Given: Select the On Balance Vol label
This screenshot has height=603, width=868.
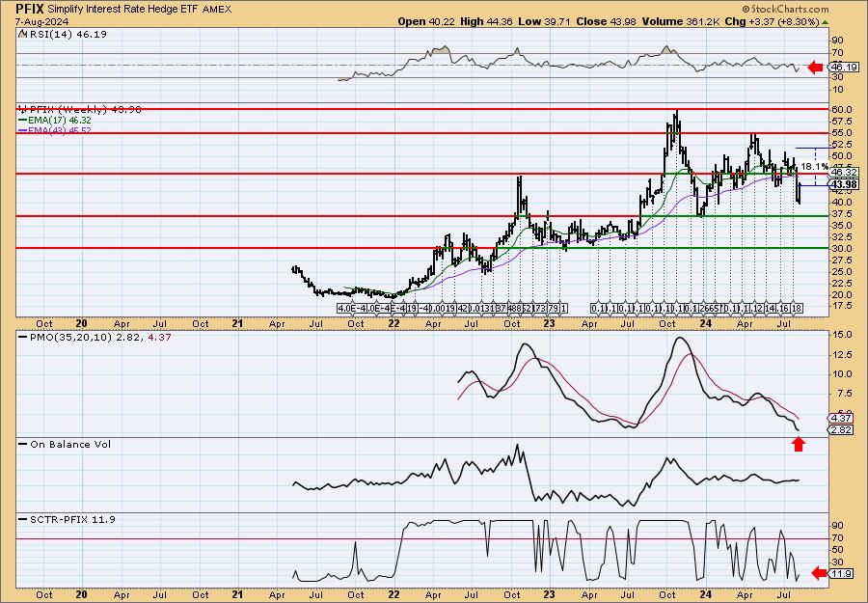Looking at the screenshot, I should coord(65,444).
